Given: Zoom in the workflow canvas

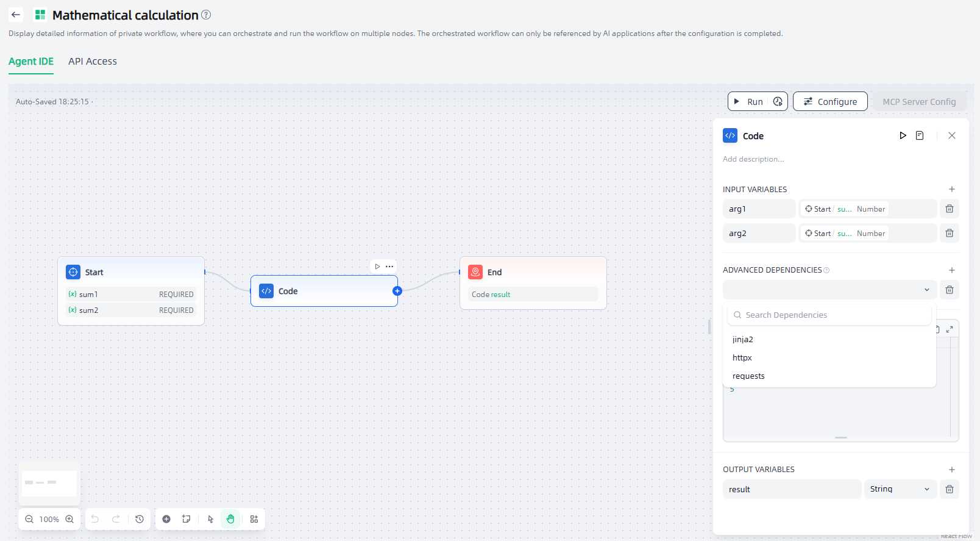Looking at the screenshot, I should click(x=69, y=519).
